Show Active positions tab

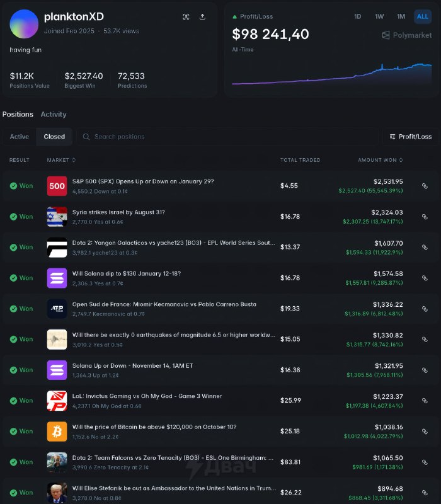[20, 137]
